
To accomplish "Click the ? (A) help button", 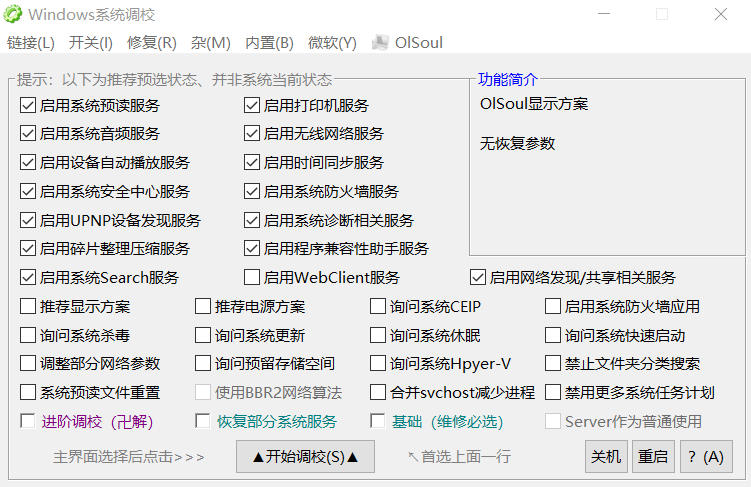I will coord(706,457).
